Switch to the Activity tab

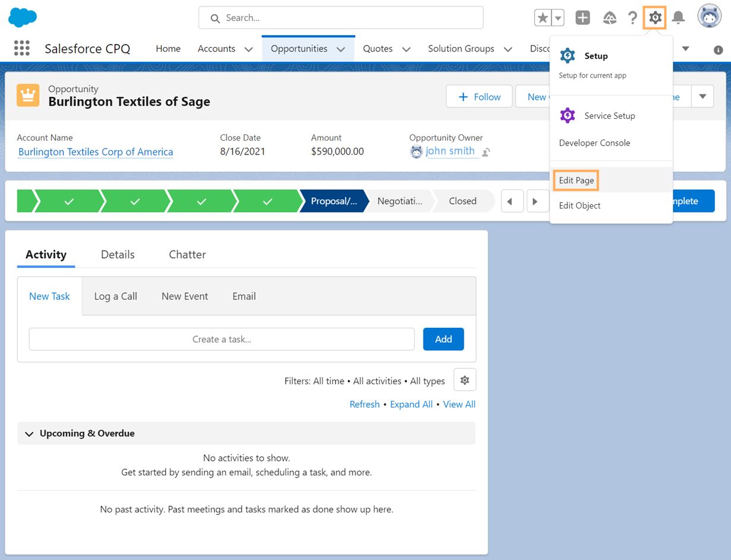coord(46,254)
